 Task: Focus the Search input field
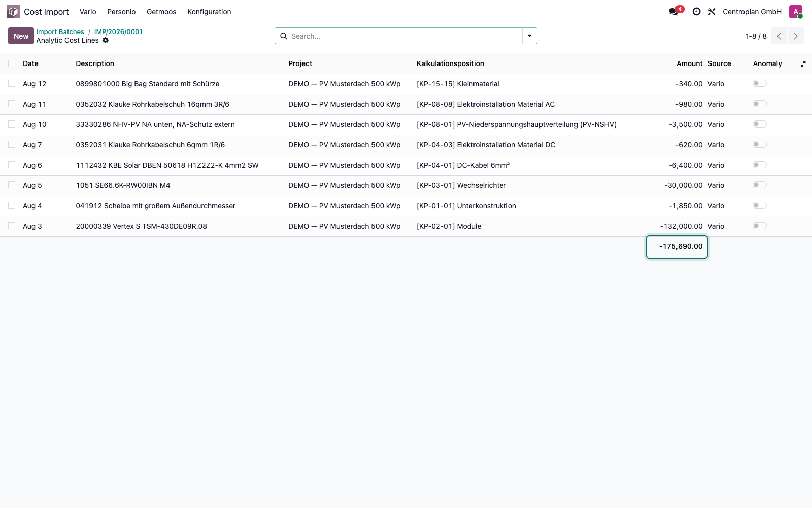(405, 36)
